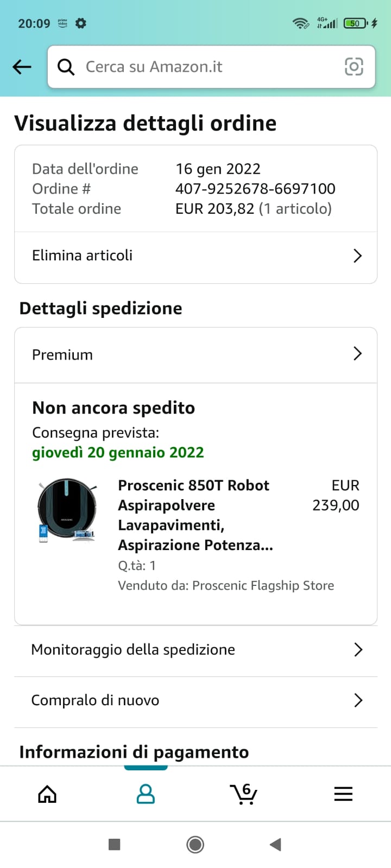
Task: Go to the Home tab icon
Action: [47, 794]
